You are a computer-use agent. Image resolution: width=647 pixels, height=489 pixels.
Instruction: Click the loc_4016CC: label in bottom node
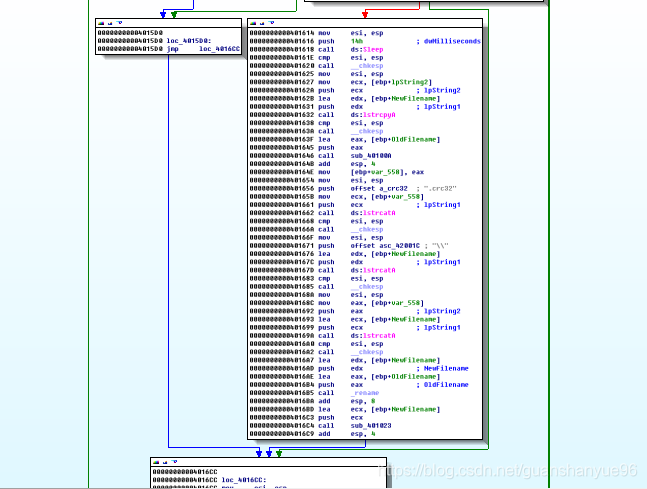coord(244,480)
